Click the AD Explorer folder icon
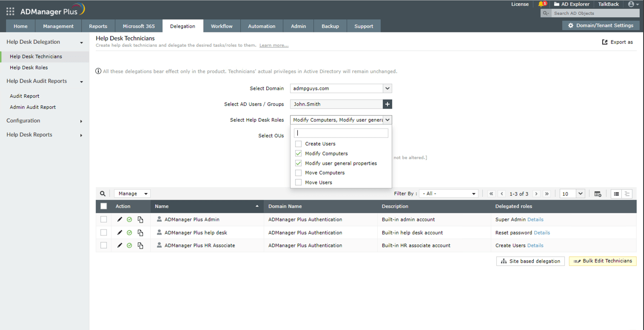 [556, 4]
